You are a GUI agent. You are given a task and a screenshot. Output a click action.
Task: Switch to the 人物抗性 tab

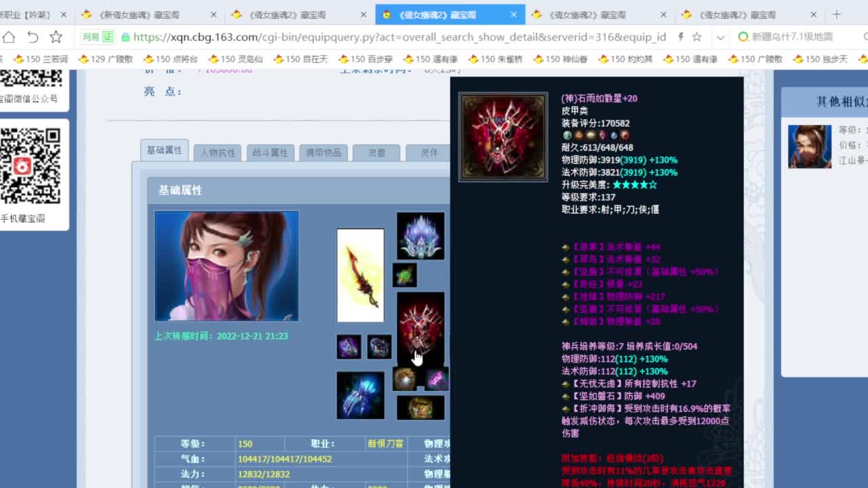[218, 153]
